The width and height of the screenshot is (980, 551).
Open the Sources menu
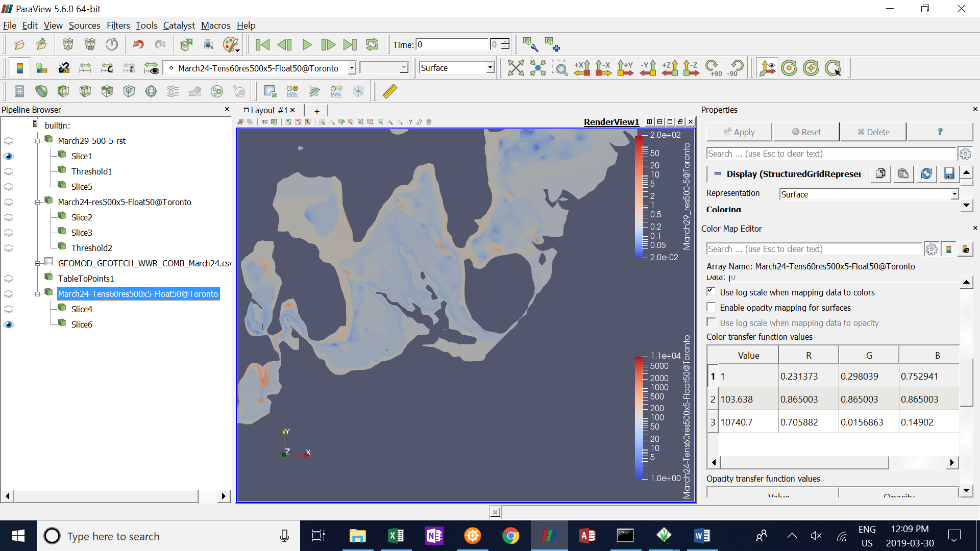pyautogui.click(x=84, y=26)
